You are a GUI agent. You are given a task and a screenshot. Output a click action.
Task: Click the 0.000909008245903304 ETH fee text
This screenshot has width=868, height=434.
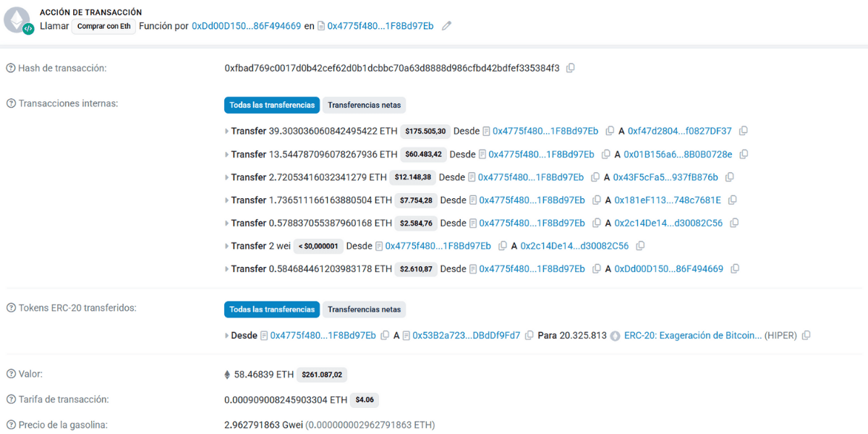[x=286, y=399]
